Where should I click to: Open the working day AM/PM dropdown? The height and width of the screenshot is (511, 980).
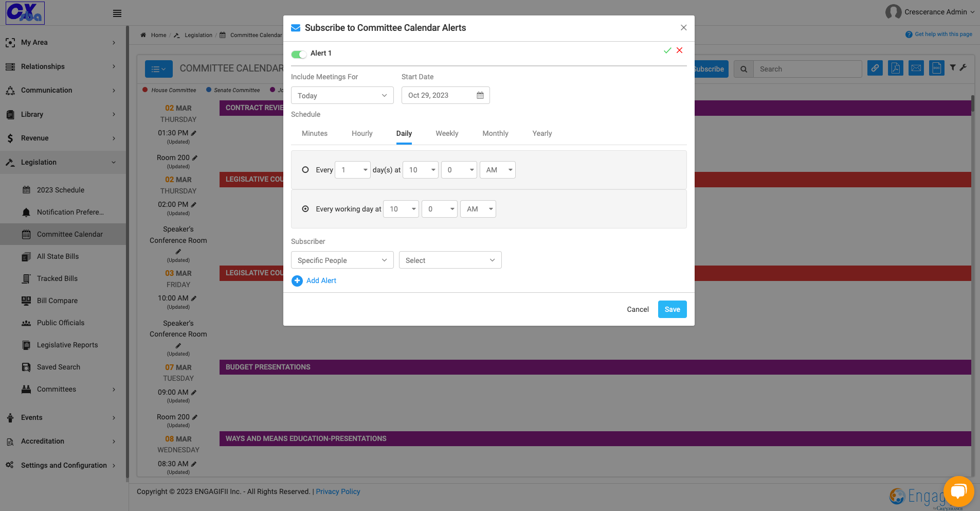tap(478, 209)
